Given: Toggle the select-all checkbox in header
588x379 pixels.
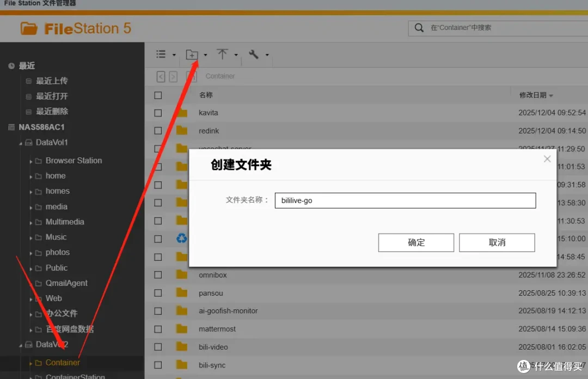Looking at the screenshot, I should click(158, 95).
